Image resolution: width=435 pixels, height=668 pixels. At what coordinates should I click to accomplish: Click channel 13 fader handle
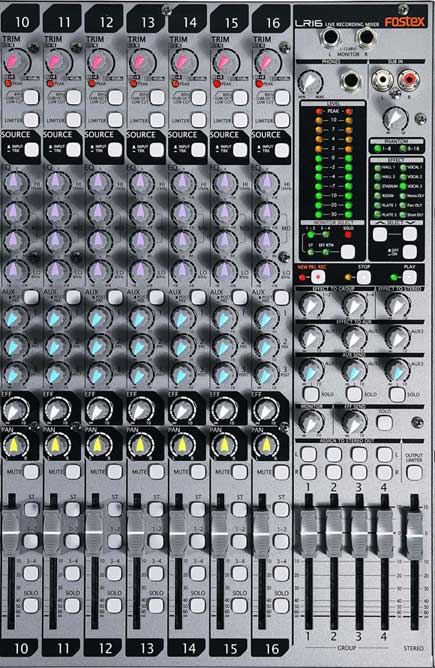136,533
